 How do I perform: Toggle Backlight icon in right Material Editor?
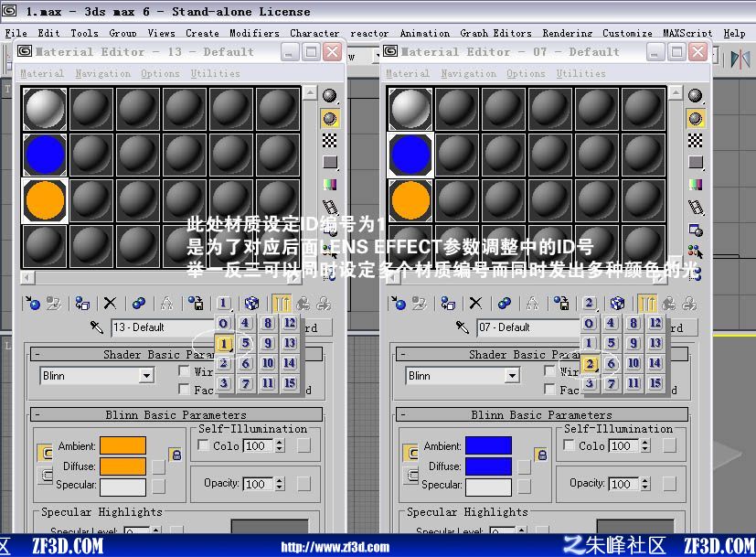(x=696, y=119)
